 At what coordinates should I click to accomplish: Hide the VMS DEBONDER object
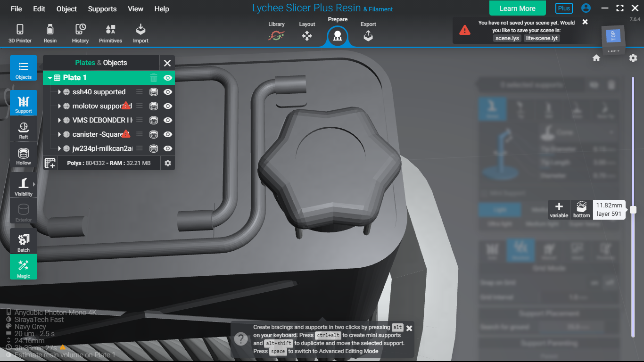(x=167, y=120)
